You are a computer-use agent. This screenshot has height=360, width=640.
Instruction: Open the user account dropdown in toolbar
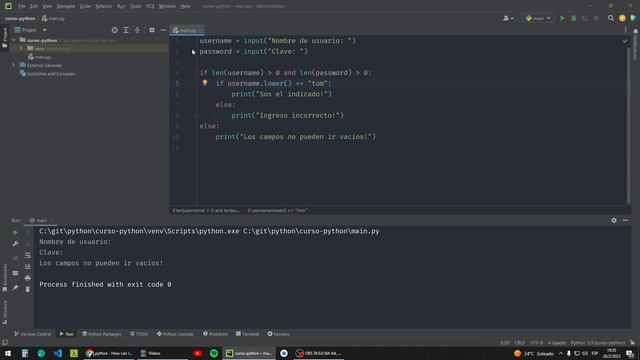coord(508,18)
